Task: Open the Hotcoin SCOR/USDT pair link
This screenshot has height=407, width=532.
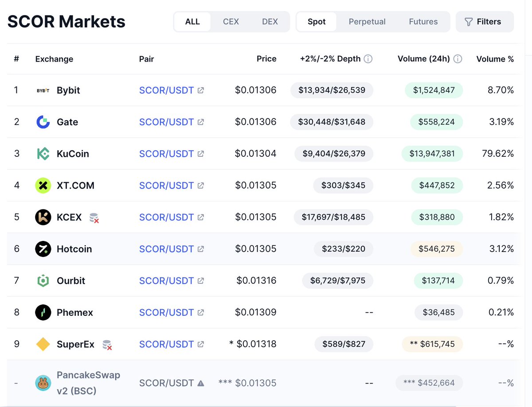Action: pos(166,249)
